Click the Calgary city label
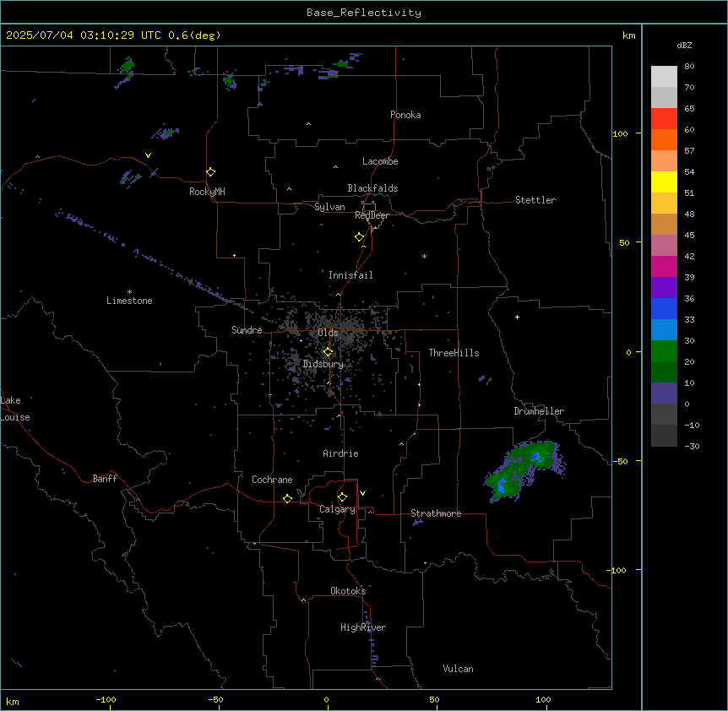This screenshot has width=728, height=711. (338, 509)
